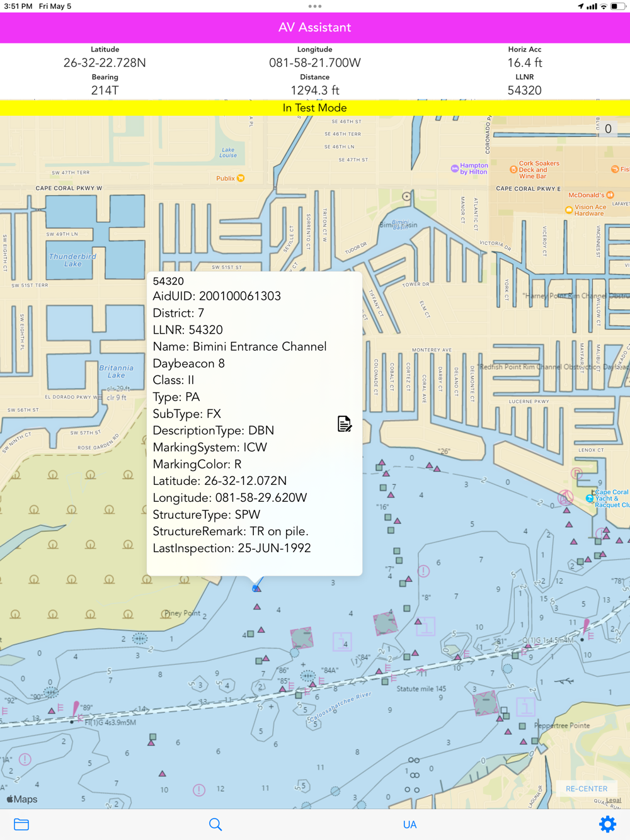Viewport: 630px width, 840px height.
Task: Tap the Peppertree Pointe label
Action: pos(562,725)
